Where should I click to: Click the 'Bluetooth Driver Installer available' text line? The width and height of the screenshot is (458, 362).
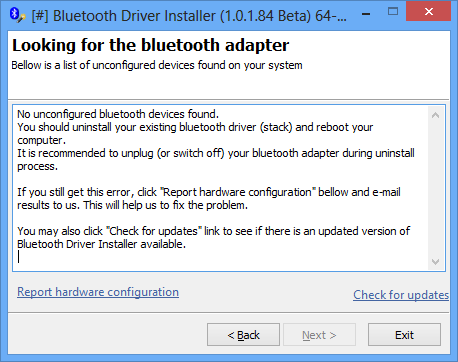tap(101, 244)
